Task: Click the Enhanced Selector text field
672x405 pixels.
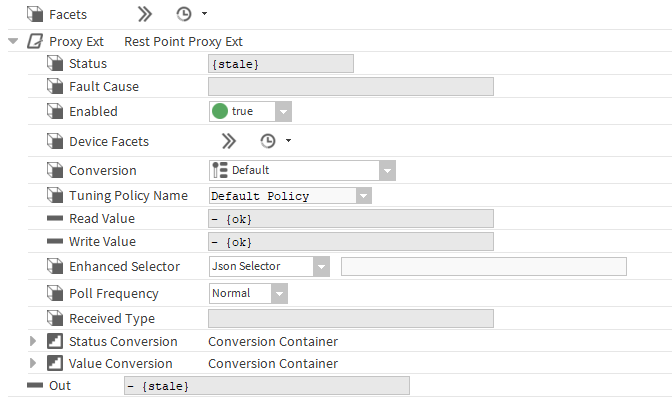Action: (483, 267)
